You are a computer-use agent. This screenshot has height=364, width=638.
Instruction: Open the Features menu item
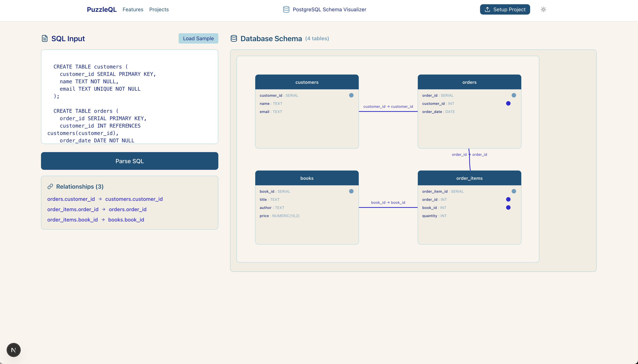point(133,9)
